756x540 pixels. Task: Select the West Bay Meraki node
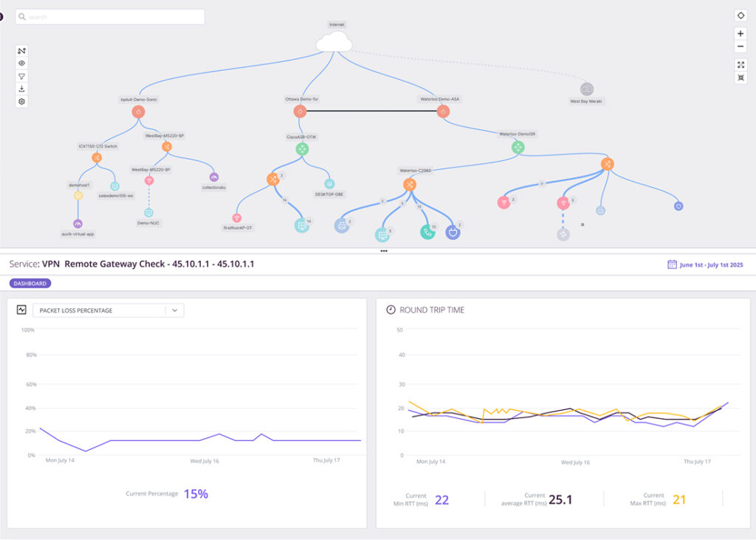pos(586,89)
